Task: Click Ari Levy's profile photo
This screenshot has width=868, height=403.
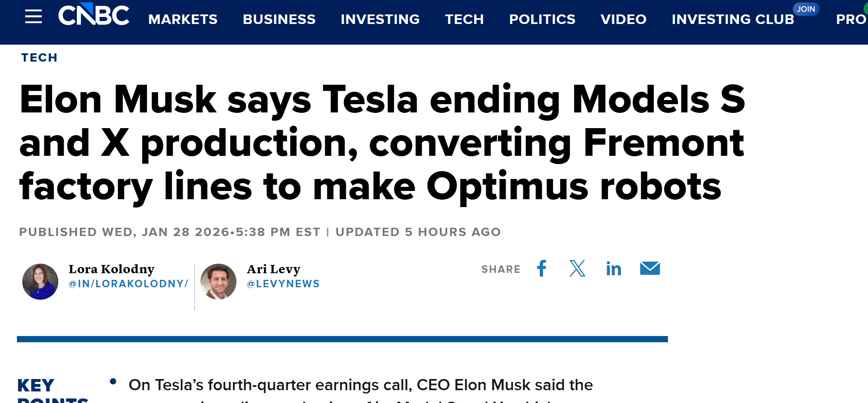Action: click(x=218, y=281)
